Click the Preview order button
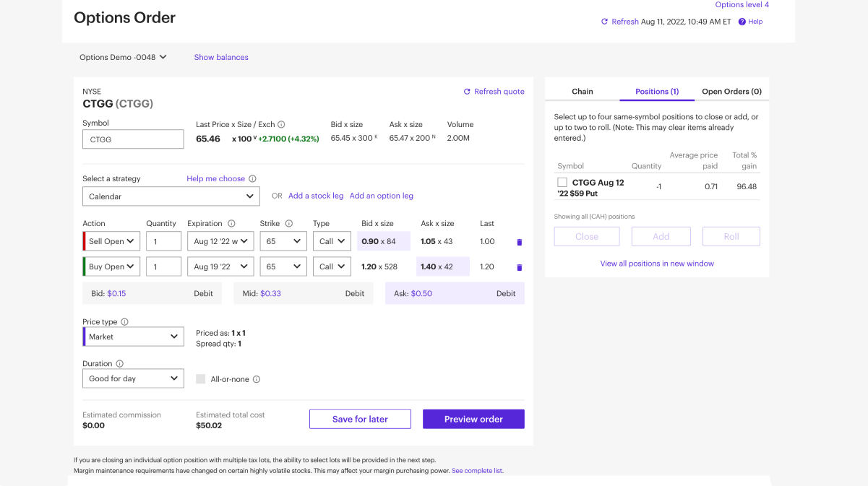 [x=473, y=419]
